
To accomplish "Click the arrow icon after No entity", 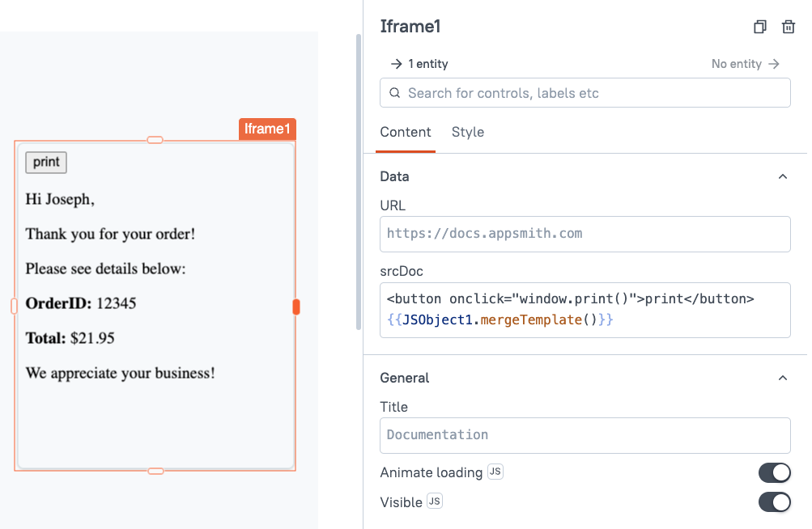I will 772,63.
